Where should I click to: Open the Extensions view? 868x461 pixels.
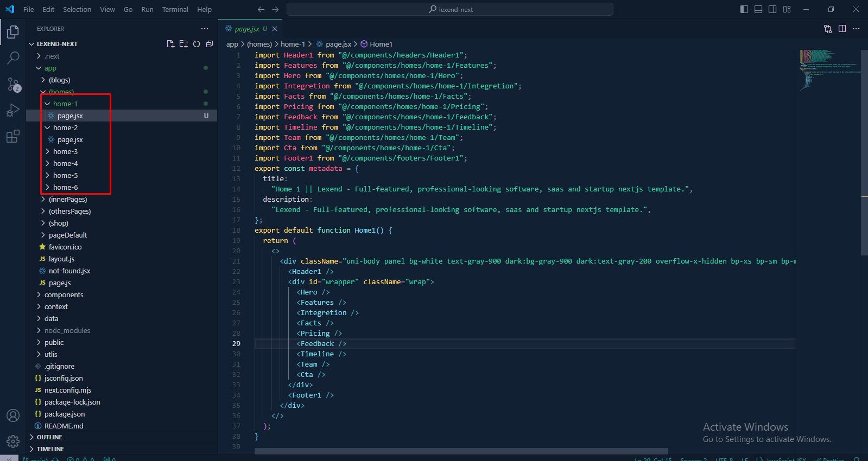(x=13, y=137)
